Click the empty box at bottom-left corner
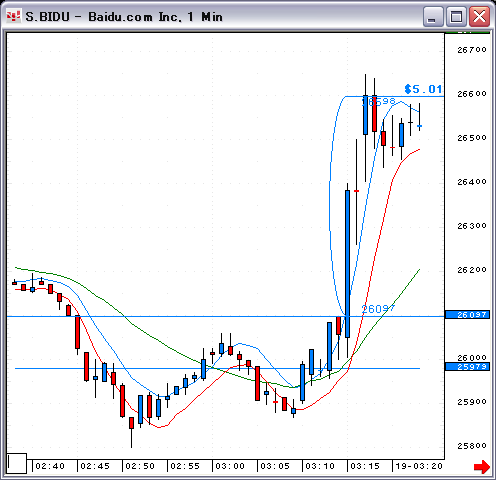Viewport: 496px width, 480px height. pyautogui.click(x=17, y=463)
